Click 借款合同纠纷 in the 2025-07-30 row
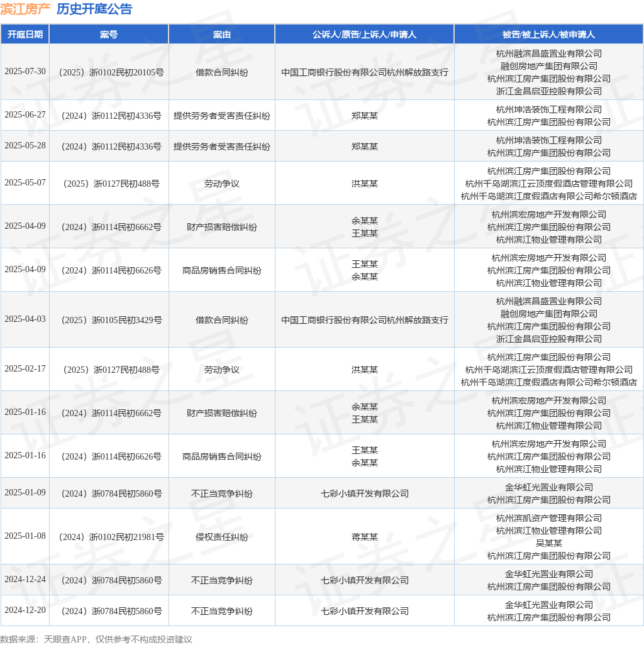 tap(222, 72)
